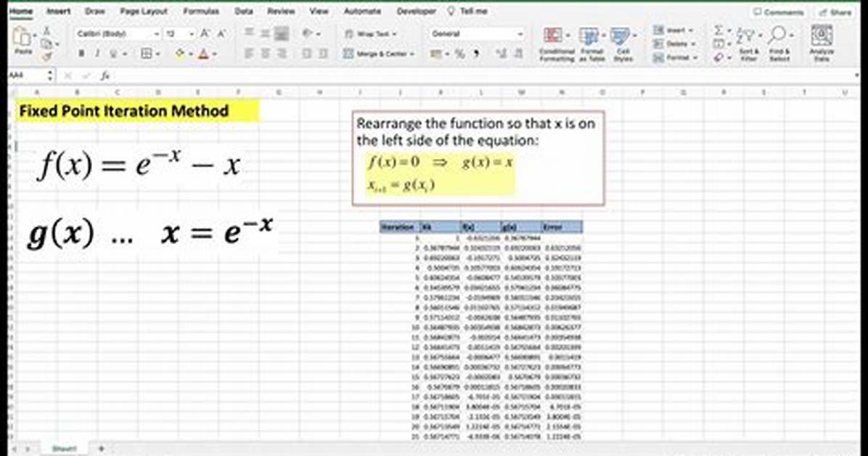868x456 pixels.
Task: Apply comma style
Action: coord(476,54)
